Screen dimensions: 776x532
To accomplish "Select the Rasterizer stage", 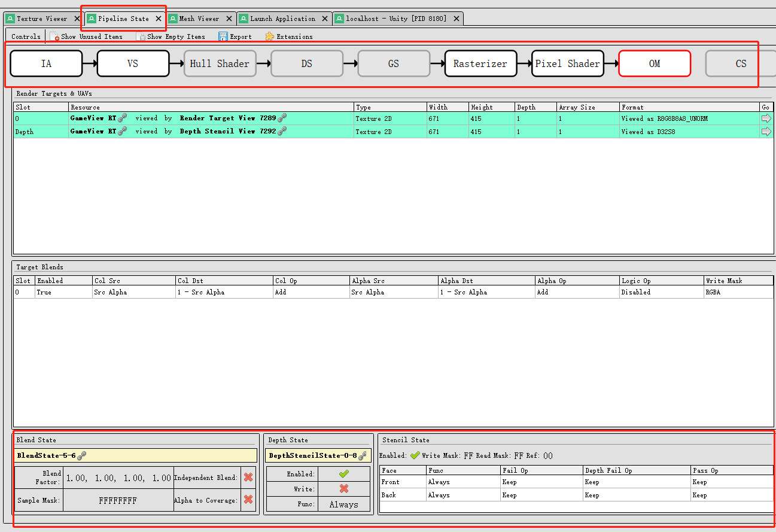I will point(480,63).
